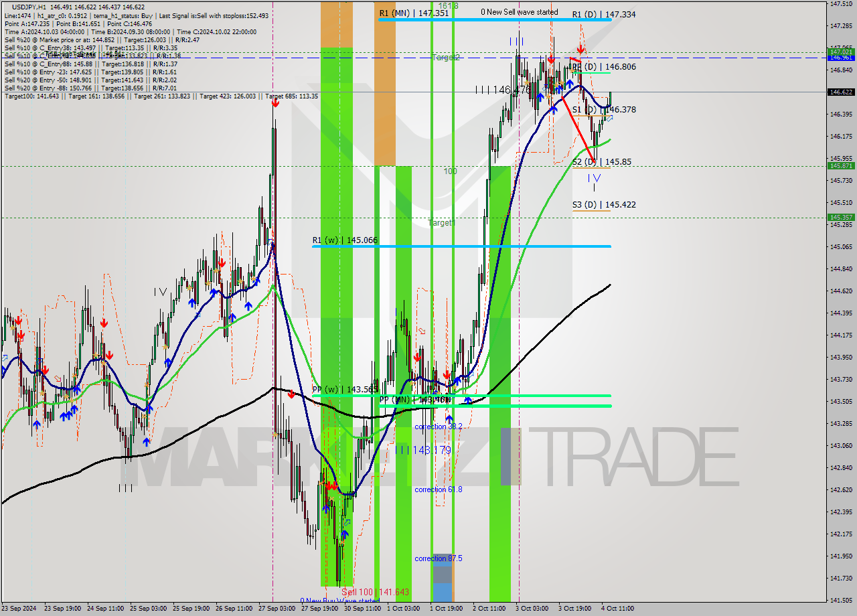
Task: Click the 'correction 61.8' Fibonacci label
Action: point(438,489)
